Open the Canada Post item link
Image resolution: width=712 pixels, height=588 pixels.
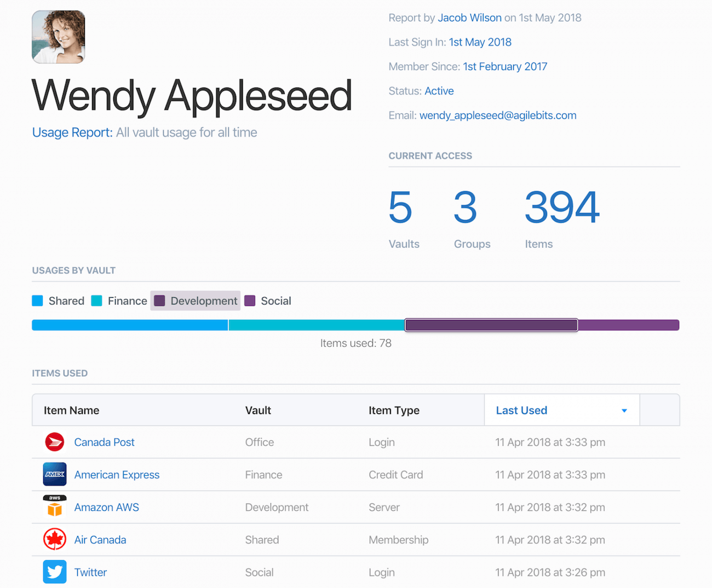104,442
